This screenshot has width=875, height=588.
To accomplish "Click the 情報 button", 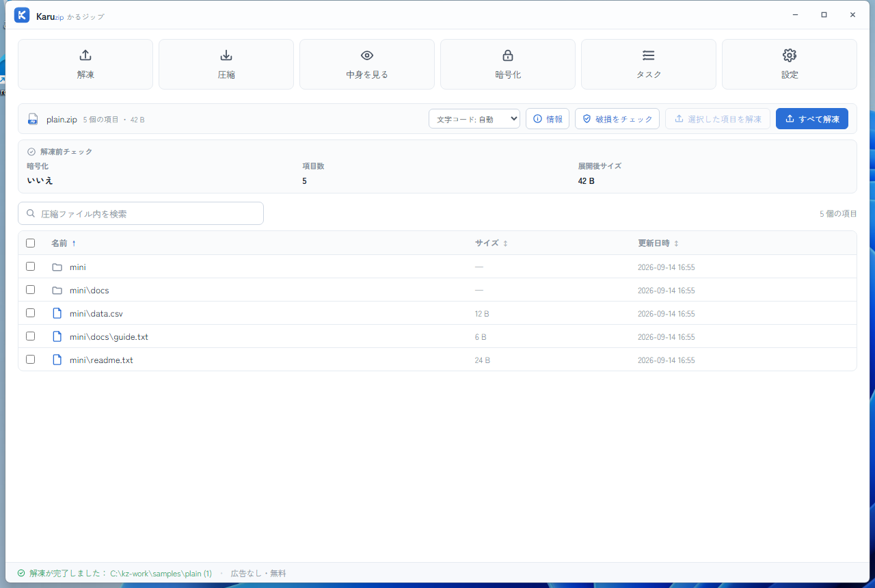I will (x=548, y=119).
